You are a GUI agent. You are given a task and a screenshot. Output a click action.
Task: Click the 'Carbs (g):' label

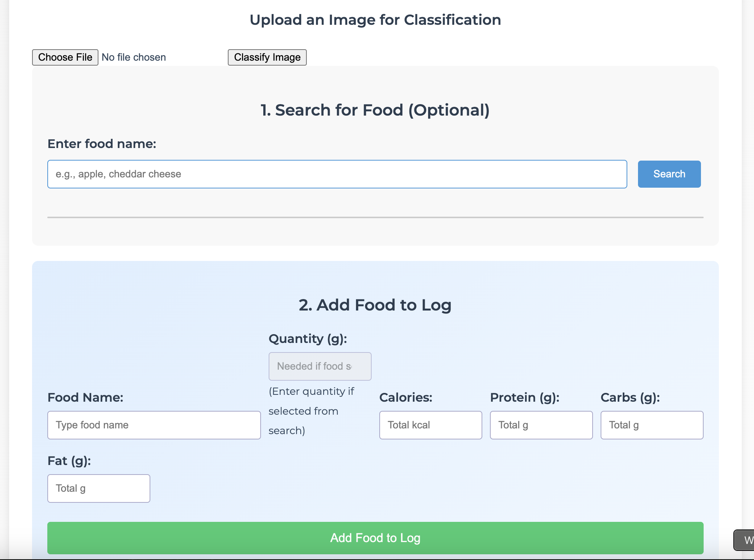pos(630,397)
